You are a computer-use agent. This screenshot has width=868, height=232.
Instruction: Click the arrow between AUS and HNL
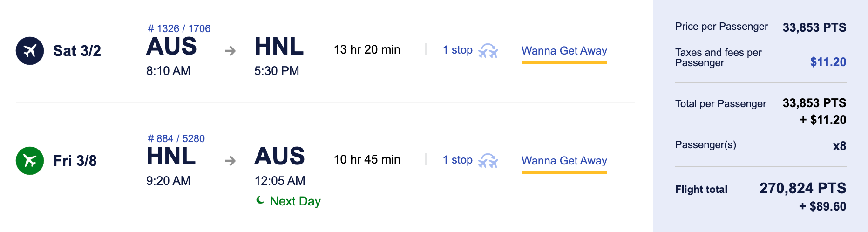pos(230,51)
